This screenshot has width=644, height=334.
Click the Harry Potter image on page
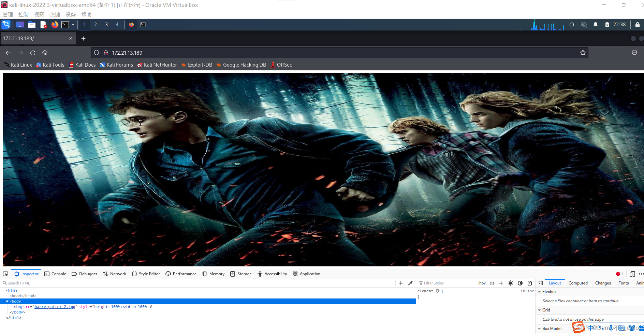[x=323, y=170]
